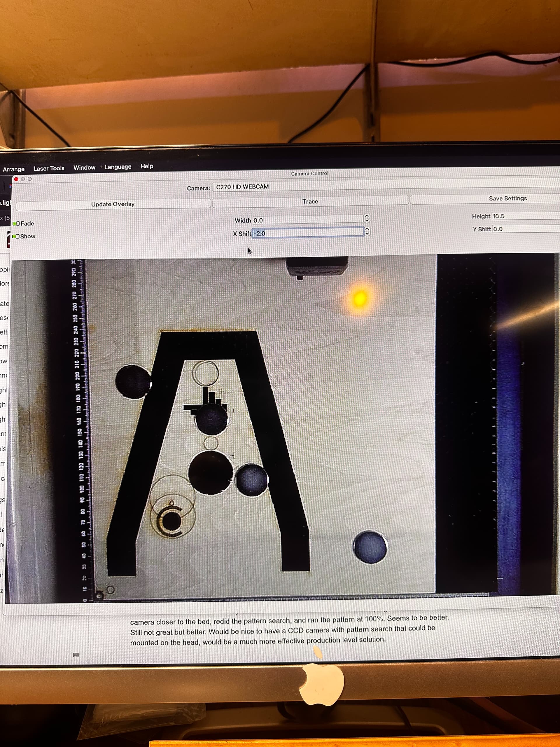Open the Window menu
The image size is (560, 747).
(x=84, y=168)
